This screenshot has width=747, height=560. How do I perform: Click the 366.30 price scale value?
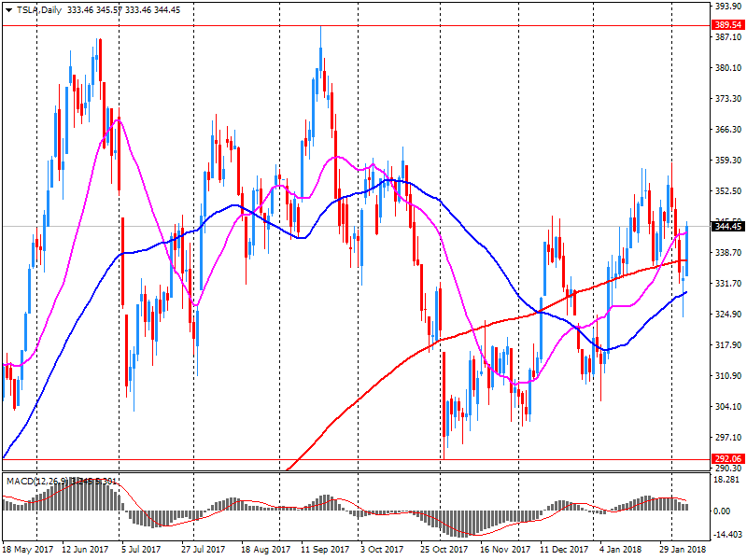click(729, 129)
